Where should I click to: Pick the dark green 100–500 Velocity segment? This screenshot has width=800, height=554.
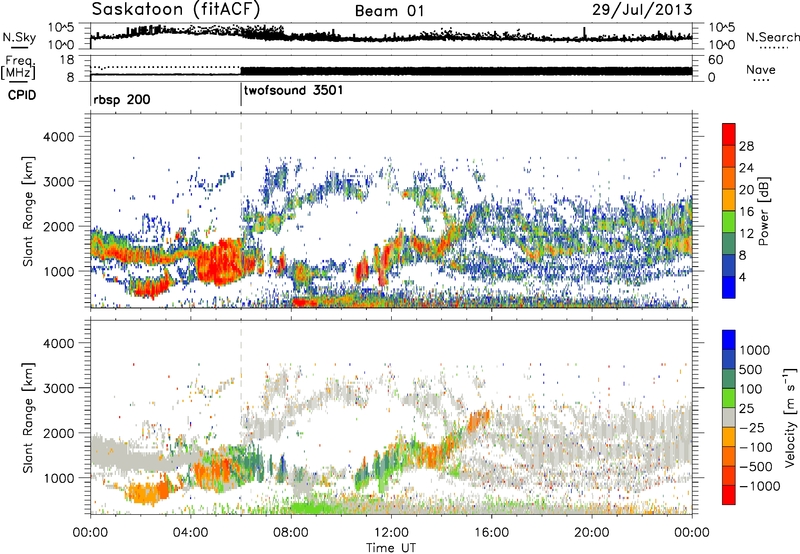point(729,379)
